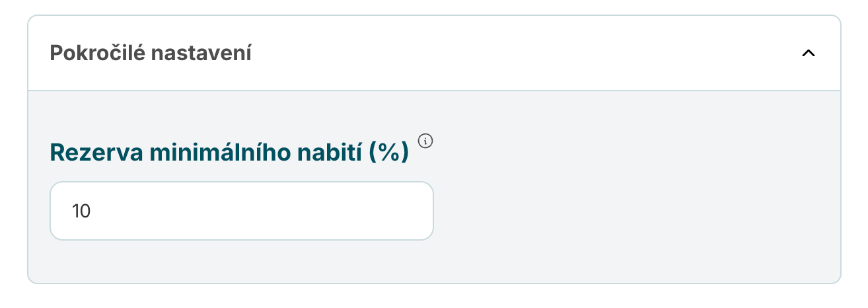Collapse the Pokročilé nastavení section with chevron
Screen dimensions: 868x308
808,54
